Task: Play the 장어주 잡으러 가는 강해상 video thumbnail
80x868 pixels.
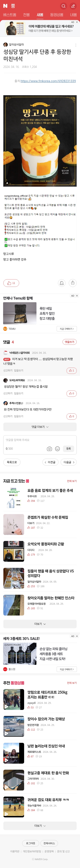Action: (x=14, y=726)
